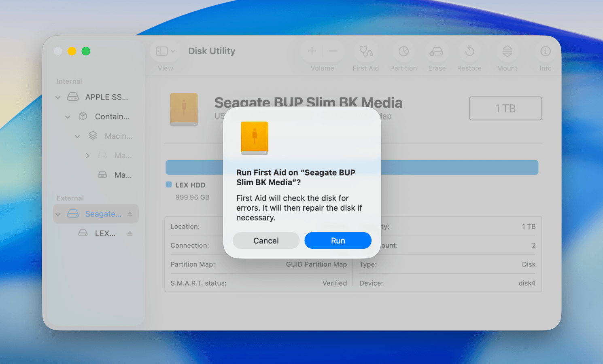Click the S.M.A.R.T. status Verified value
Screen dimensions: 603x364
click(335, 284)
